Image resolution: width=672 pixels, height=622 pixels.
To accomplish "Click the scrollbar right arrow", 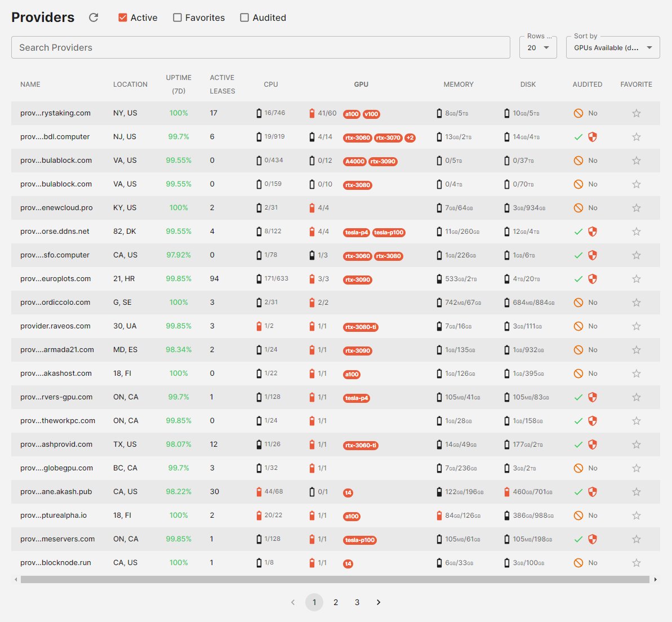I will click(x=655, y=580).
